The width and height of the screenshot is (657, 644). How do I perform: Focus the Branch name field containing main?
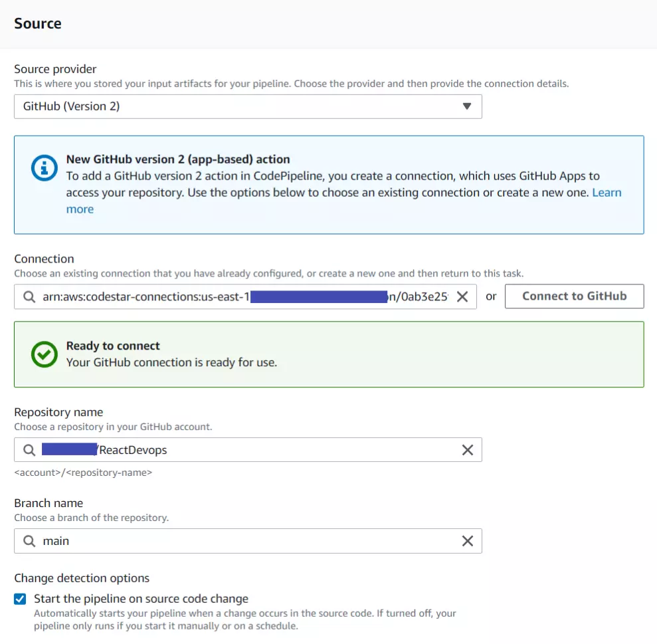[248, 541]
